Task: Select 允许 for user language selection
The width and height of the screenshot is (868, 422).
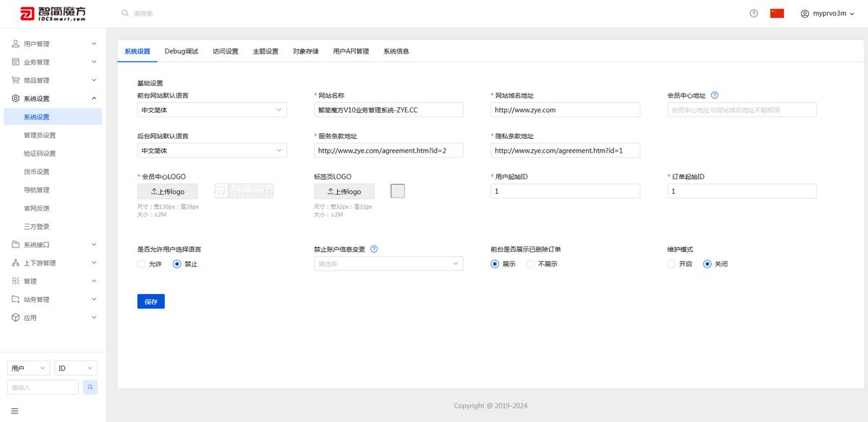Action: [x=141, y=264]
